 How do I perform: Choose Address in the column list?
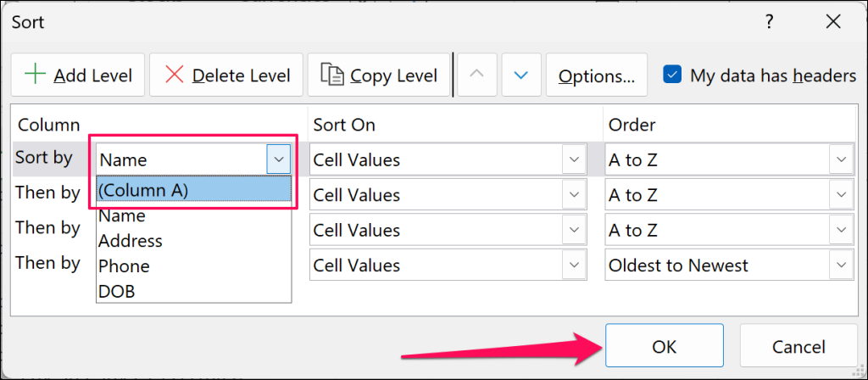click(130, 241)
